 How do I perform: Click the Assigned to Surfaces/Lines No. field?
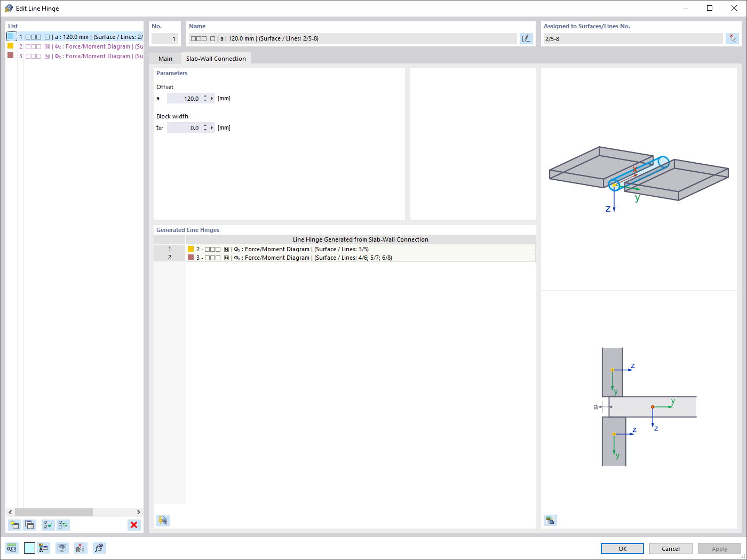pos(633,38)
